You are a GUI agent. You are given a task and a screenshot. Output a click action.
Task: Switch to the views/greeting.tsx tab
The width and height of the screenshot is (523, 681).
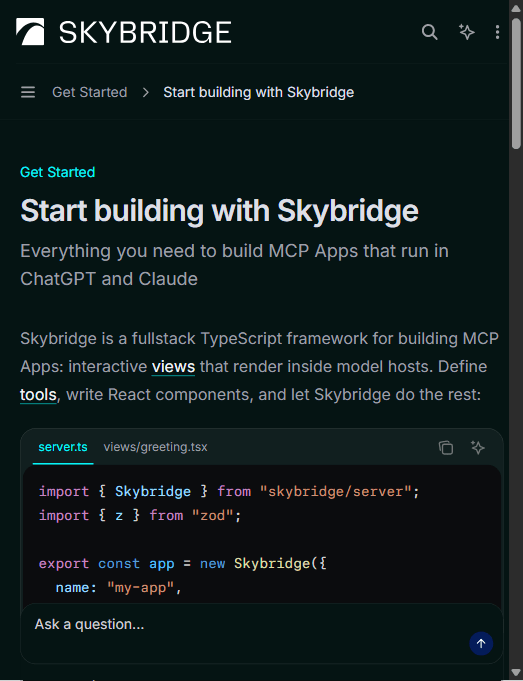coord(156,447)
